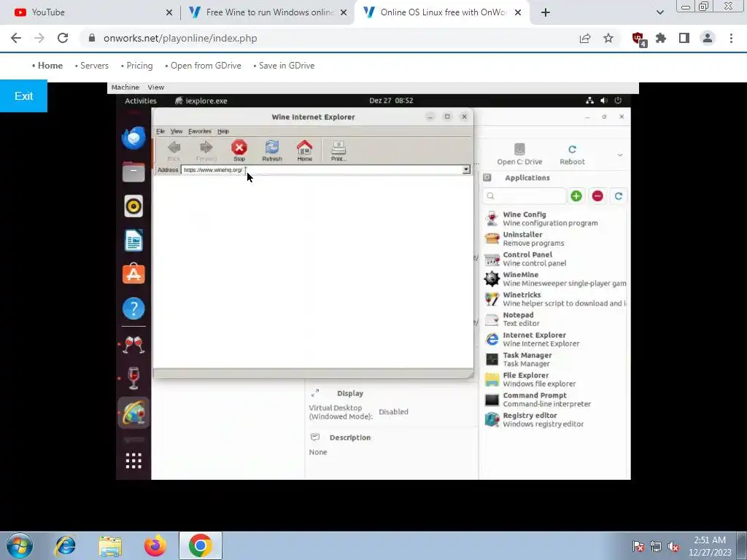Open the Windows Start button
The height and width of the screenshot is (560, 747).
pyautogui.click(x=20, y=545)
